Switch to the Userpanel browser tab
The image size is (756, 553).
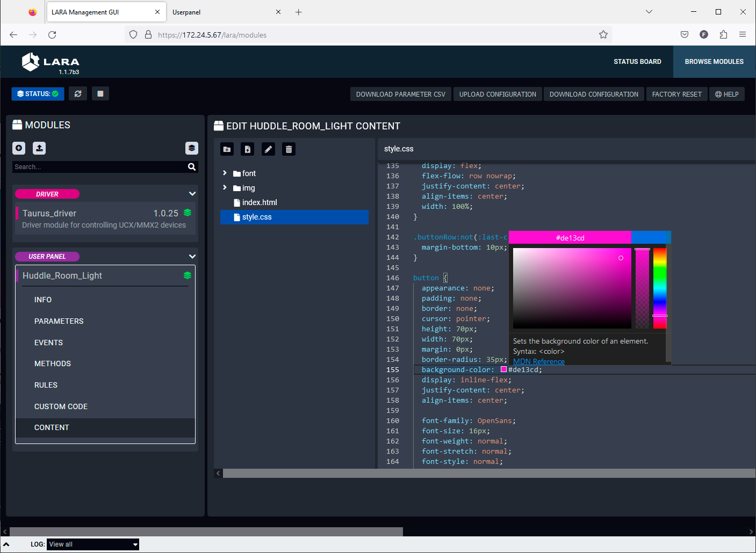click(x=186, y=12)
